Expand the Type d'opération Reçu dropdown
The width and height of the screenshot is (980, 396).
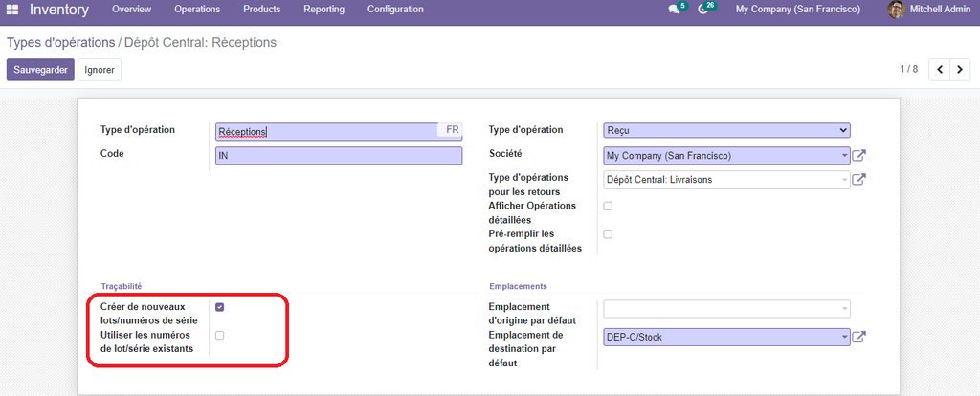(x=726, y=130)
